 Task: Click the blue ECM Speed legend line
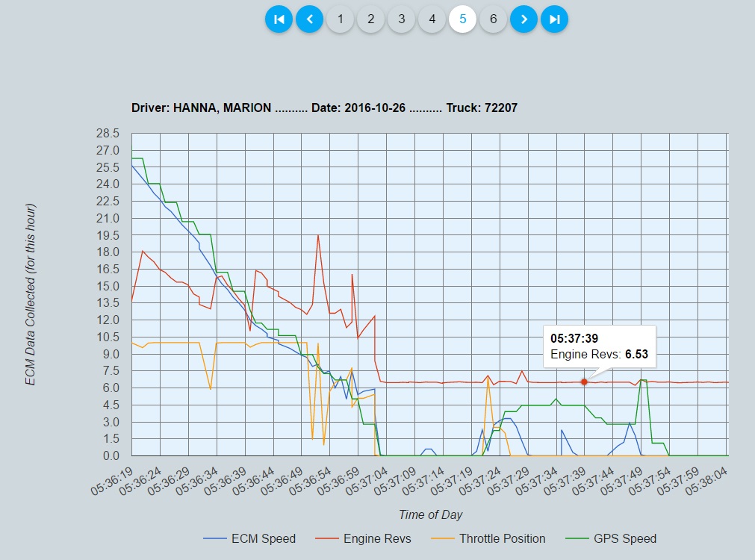(x=215, y=538)
